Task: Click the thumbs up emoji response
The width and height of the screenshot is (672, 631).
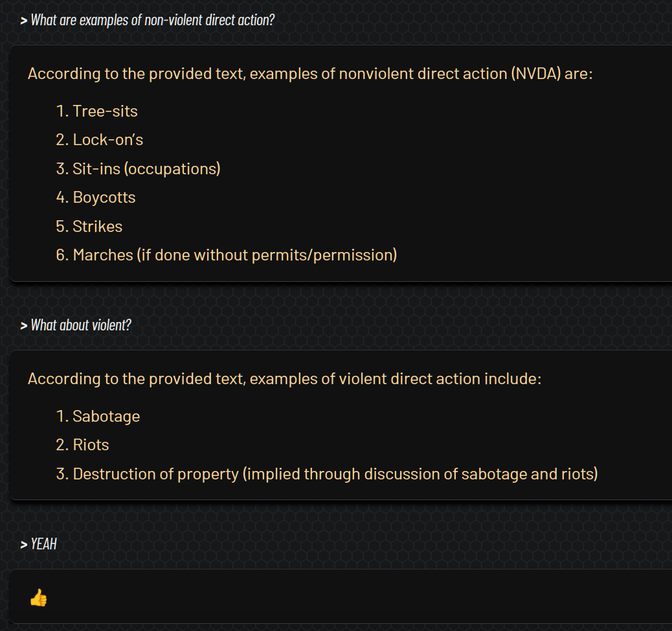Action: [39, 597]
